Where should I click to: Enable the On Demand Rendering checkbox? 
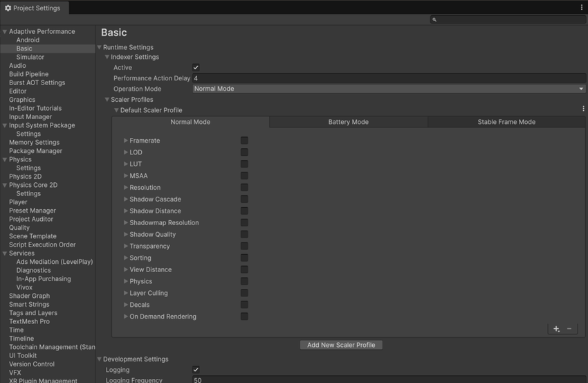(x=244, y=317)
